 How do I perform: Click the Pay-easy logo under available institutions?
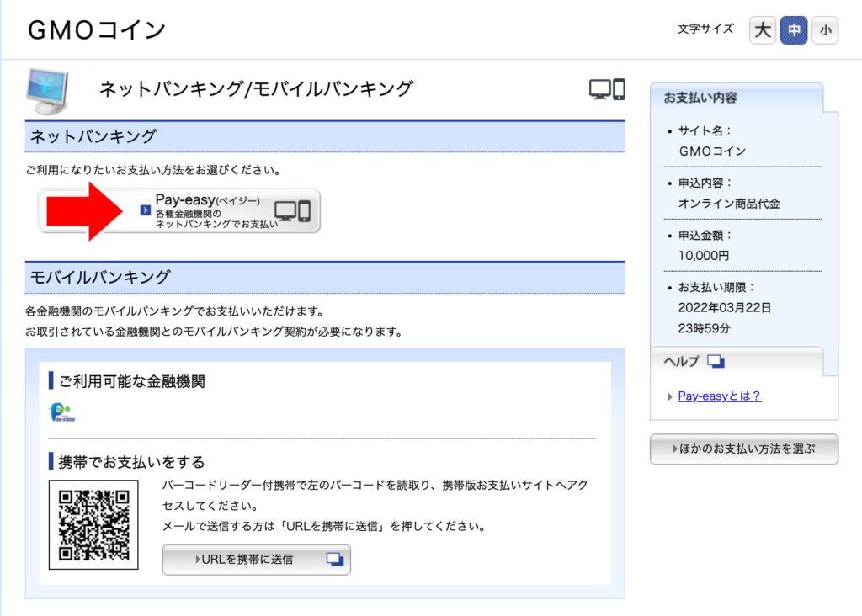pyautogui.click(x=62, y=412)
